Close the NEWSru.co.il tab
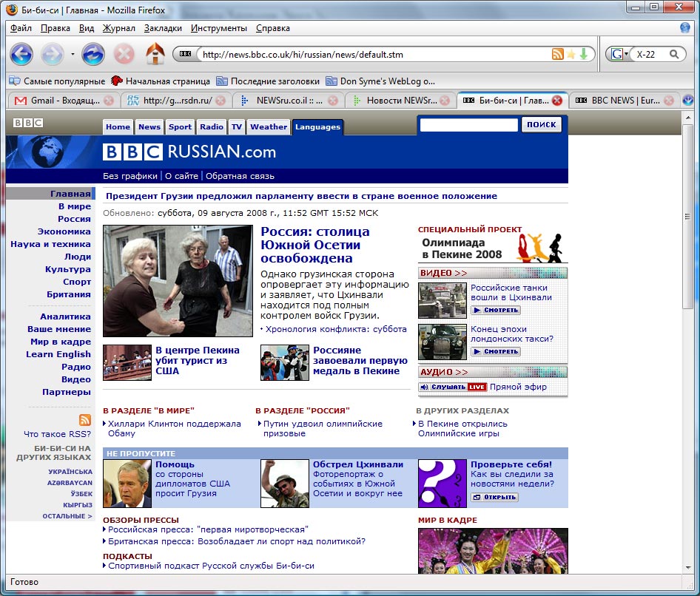Image resolution: width=700 pixels, height=596 pixels. (x=333, y=101)
